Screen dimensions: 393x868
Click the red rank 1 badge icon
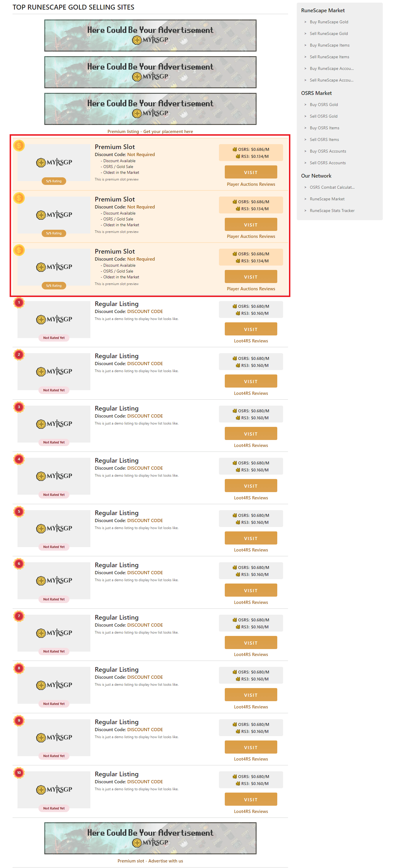point(19,303)
